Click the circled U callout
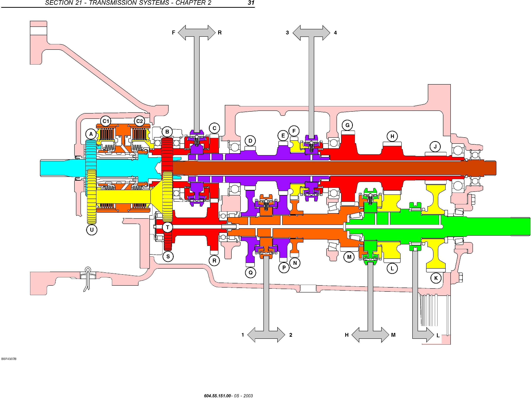 coord(92,230)
